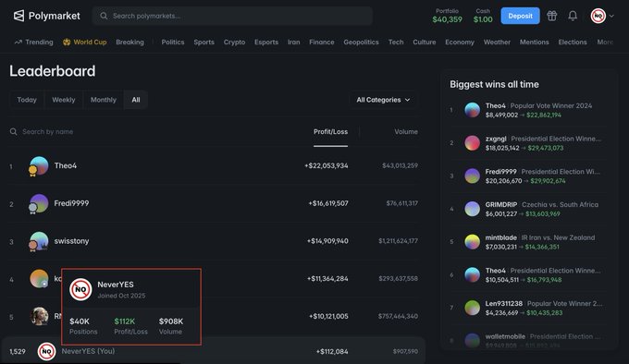Click +$22,053,934 profit for Theo4
The width and height of the screenshot is (629, 364).
[x=327, y=165]
